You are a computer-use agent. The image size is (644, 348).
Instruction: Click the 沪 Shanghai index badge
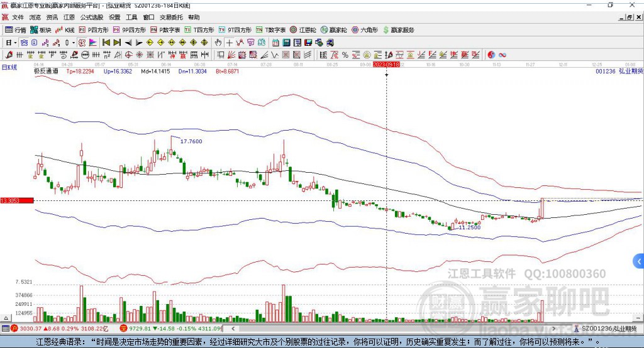pos(14,329)
